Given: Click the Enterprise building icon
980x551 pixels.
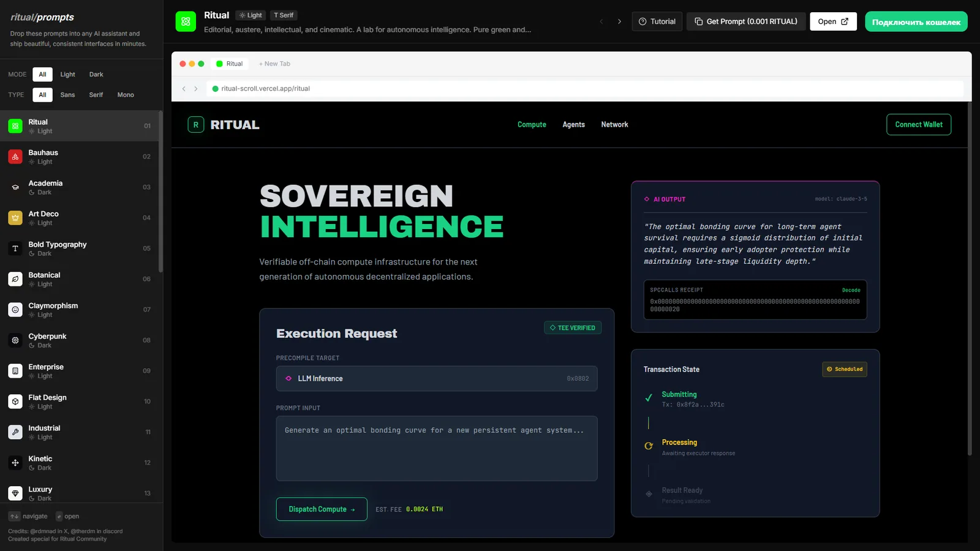Looking at the screenshot, I should coord(15,371).
